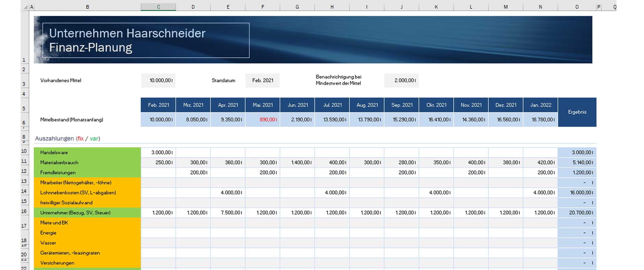644x270 pixels.
Task: Click row 16 header number
Action: coord(24,211)
